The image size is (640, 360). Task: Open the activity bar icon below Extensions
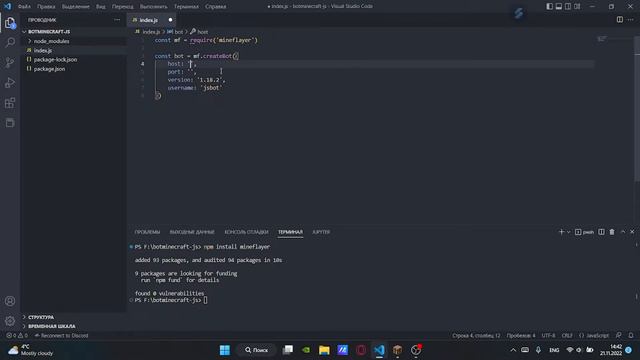10,122
